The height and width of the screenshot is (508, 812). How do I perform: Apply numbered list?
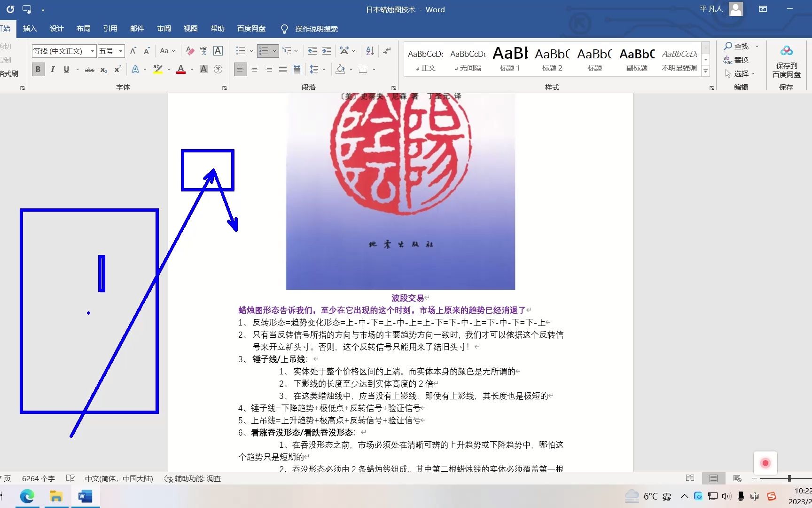pyautogui.click(x=264, y=51)
